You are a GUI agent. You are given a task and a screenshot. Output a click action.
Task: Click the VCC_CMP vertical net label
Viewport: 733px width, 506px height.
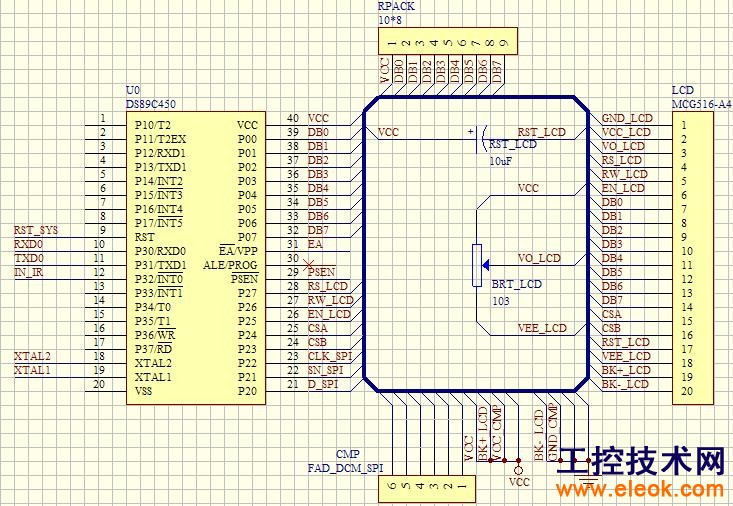tap(496, 433)
